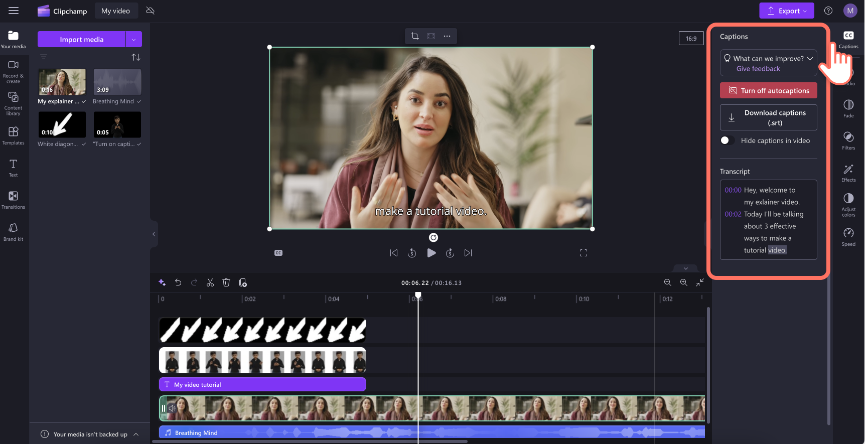The image size is (868, 444).
Task: Click the fit to frame icon
Action: point(431,36)
